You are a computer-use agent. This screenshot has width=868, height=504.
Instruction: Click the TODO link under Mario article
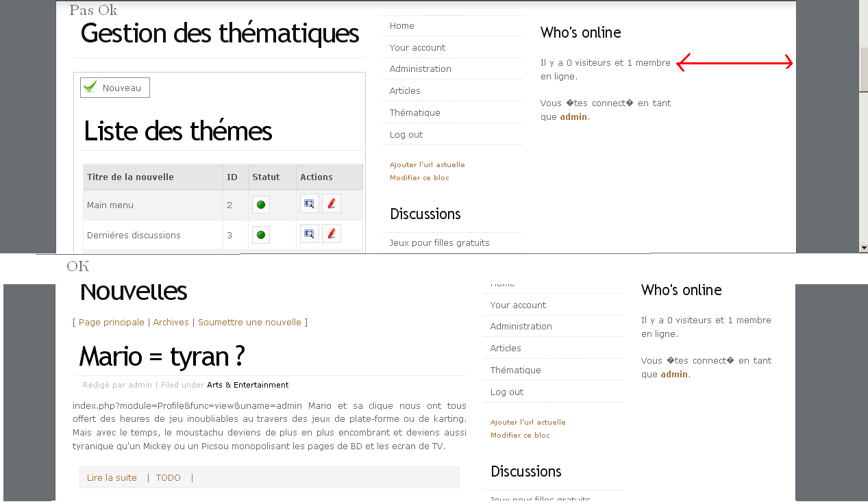pos(168,477)
